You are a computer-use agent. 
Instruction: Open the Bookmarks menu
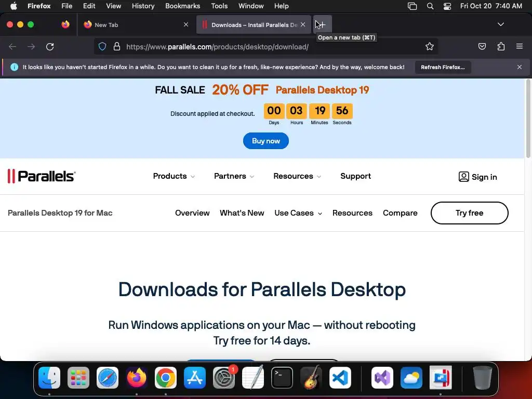(182, 6)
